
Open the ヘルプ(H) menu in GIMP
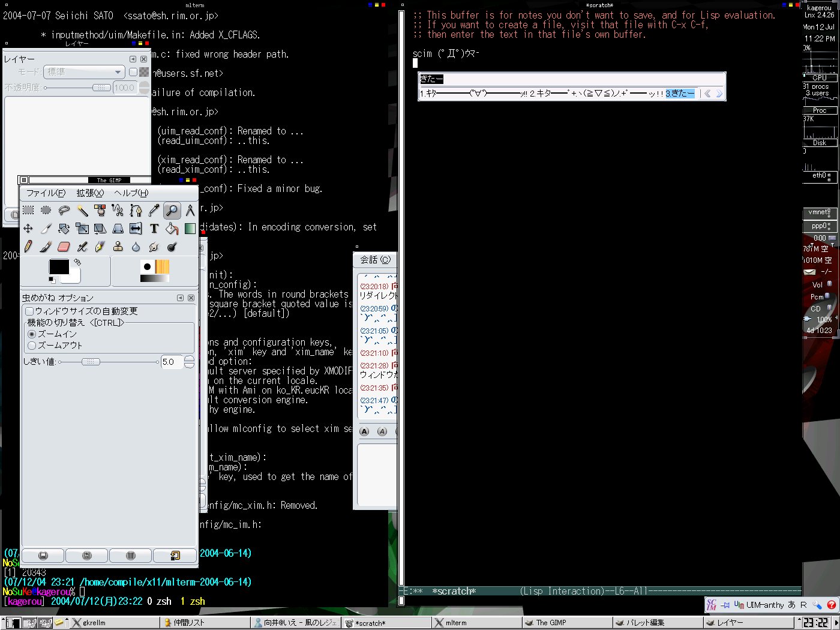point(131,193)
